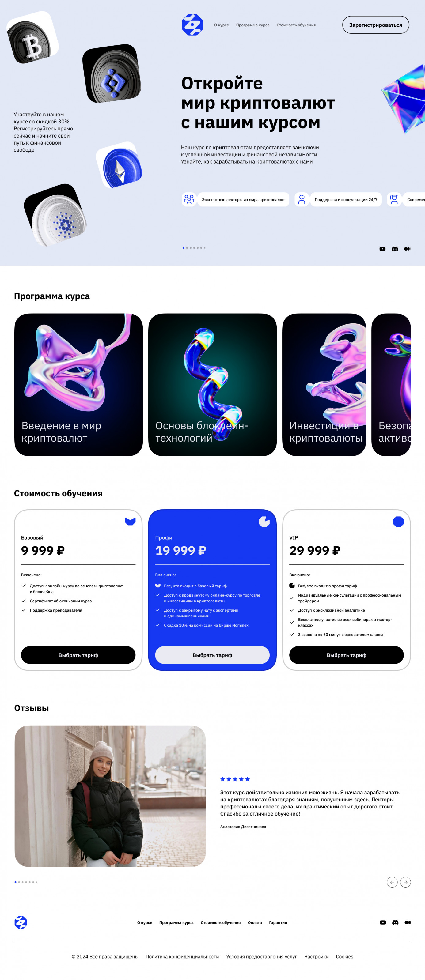
Task: Go to previous review with left arrow
Action: pyautogui.click(x=392, y=882)
